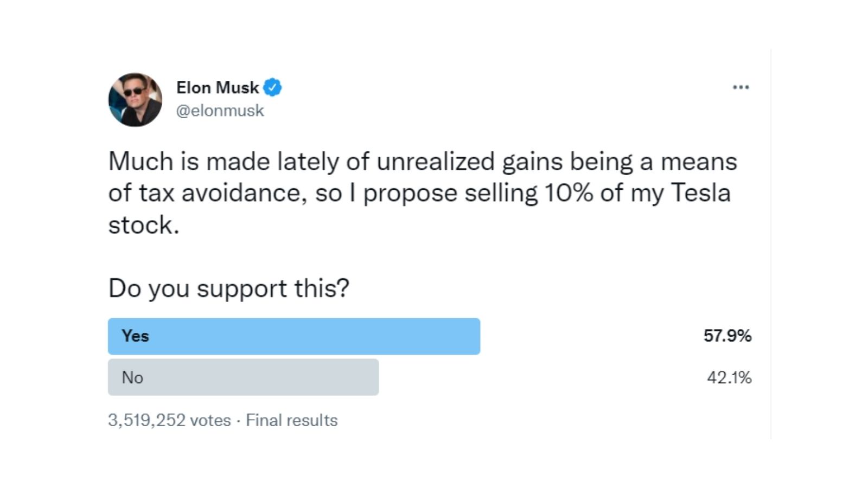This screenshot has height=488, width=868.
Task: Click the "Final results" label
Action: point(292,420)
